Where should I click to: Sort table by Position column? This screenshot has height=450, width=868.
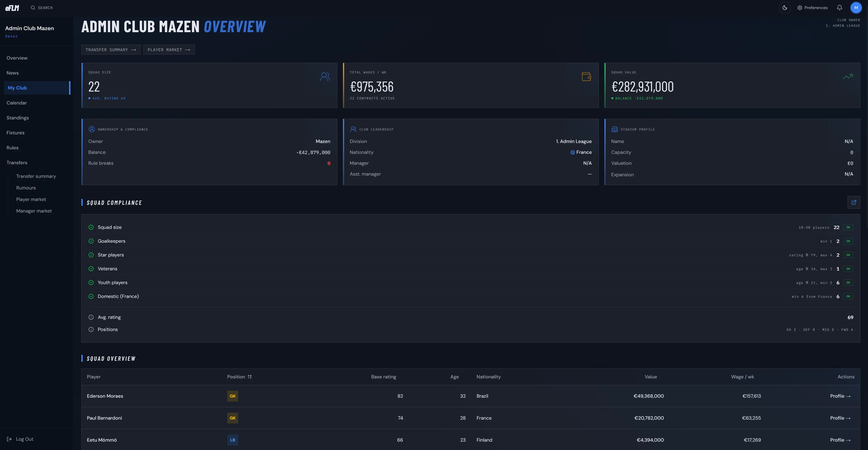click(x=239, y=377)
